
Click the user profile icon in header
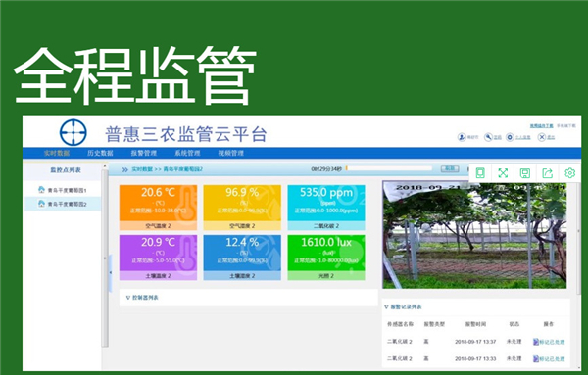462,137
